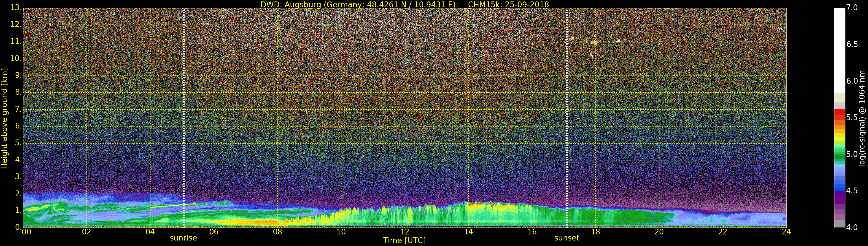Click the white dotted sunrise marker line
Image resolution: width=868 pixels, height=246 pixels.
184,118
